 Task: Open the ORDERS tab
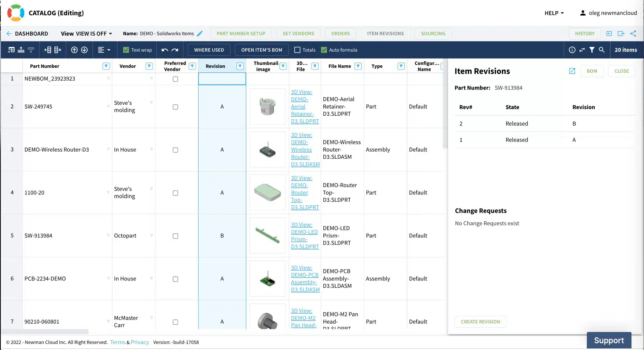[341, 34]
